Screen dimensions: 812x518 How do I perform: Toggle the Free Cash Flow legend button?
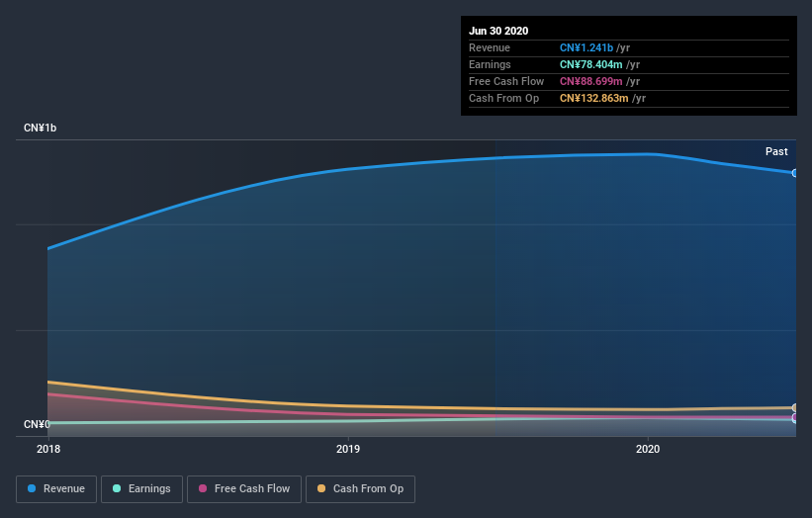244,489
